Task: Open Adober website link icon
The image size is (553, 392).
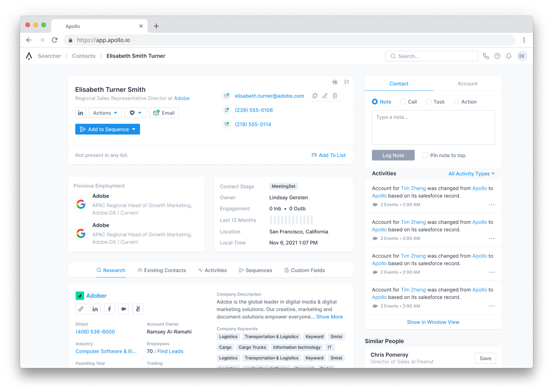Action: coord(81,309)
